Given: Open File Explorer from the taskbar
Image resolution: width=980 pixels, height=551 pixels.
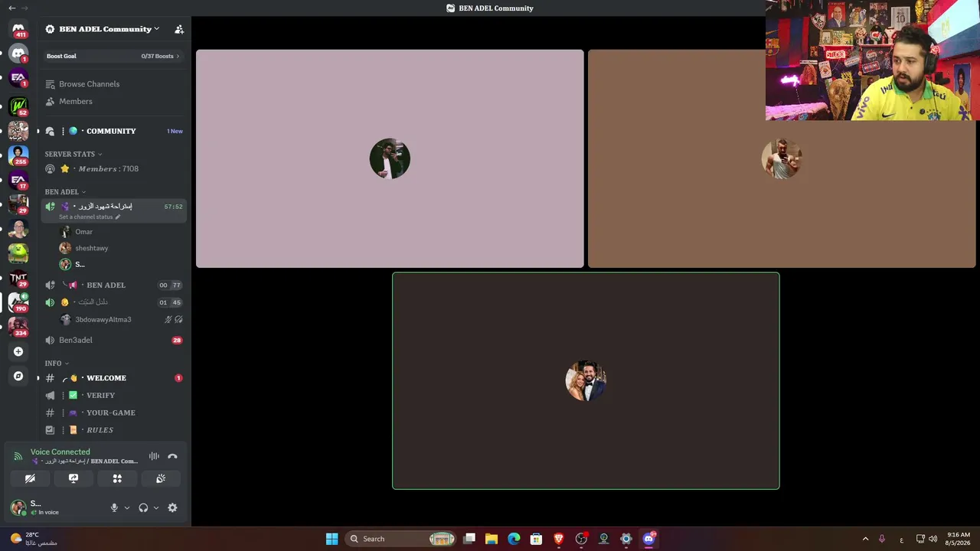Looking at the screenshot, I should [x=492, y=539].
